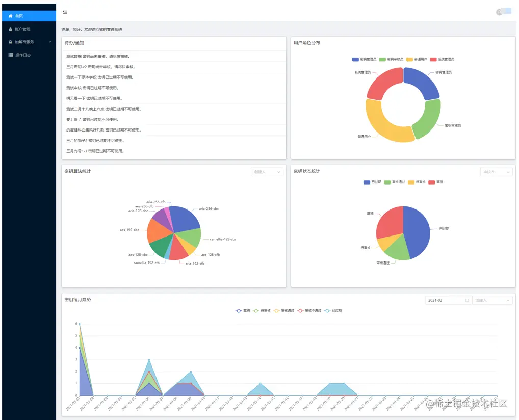Open 操作日志 menu item
The width and height of the screenshot is (519, 420).
[x=29, y=55]
